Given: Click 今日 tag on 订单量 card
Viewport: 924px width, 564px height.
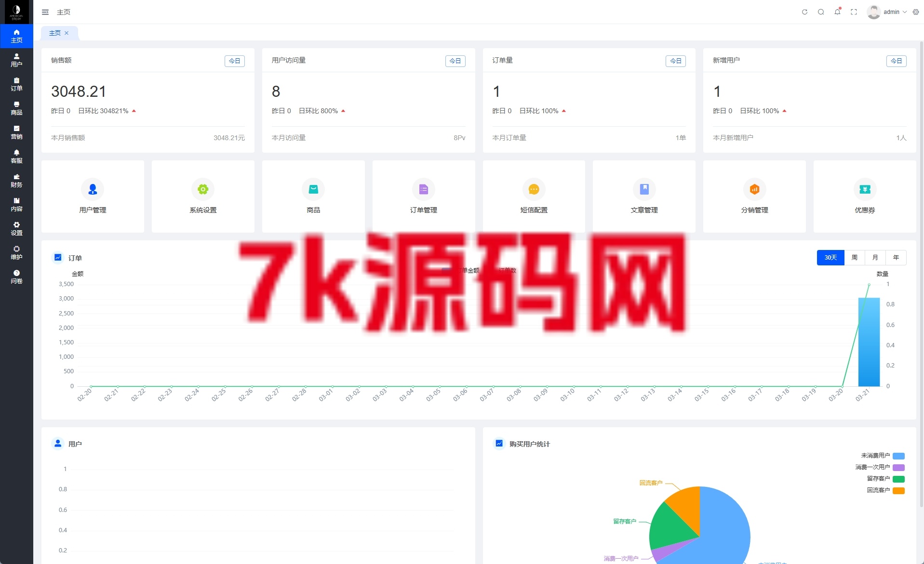Looking at the screenshot, I should click(676, 61).
